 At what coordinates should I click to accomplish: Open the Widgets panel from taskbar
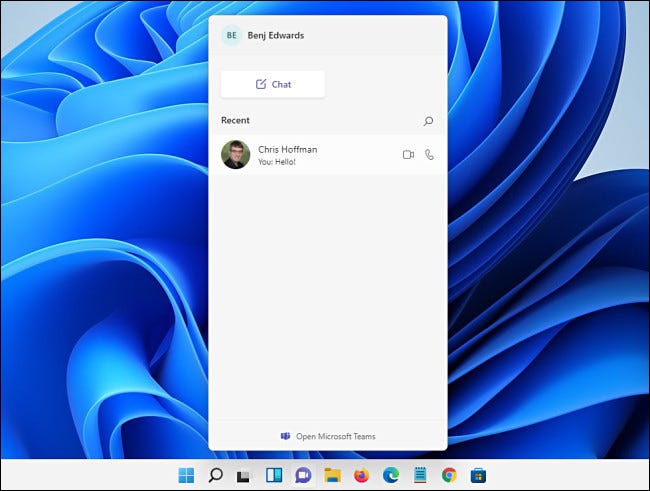(x=273, y=475)
